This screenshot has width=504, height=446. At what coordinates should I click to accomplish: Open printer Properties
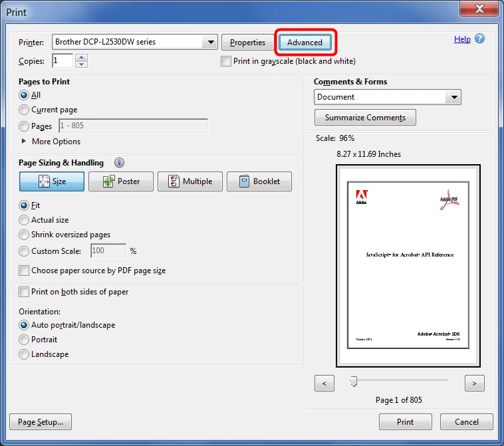coord(247,43)
